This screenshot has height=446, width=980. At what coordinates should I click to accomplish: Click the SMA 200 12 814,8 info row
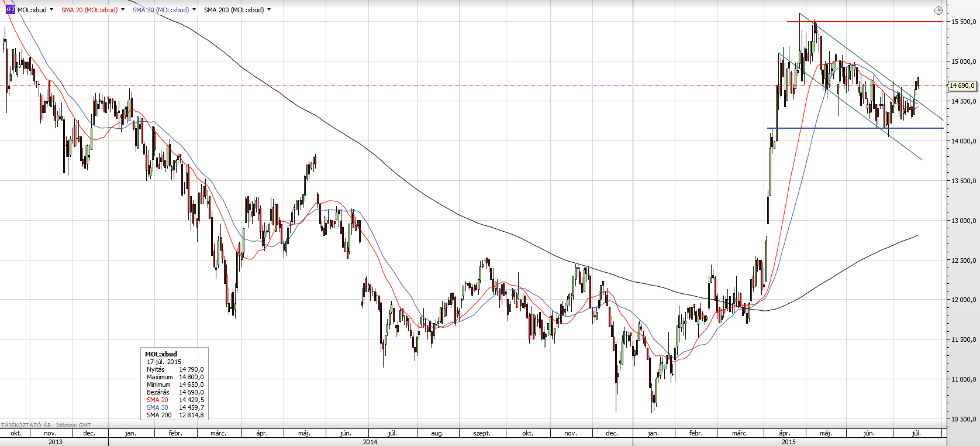(x=175, y=415)
